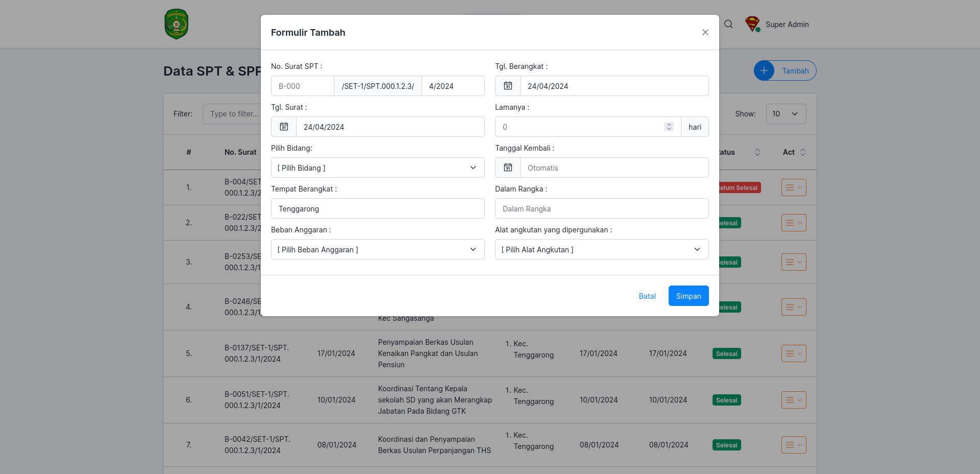Adjust the Lamanya days stepper arrows
This screenshot has height=474, width=980.
669,127
